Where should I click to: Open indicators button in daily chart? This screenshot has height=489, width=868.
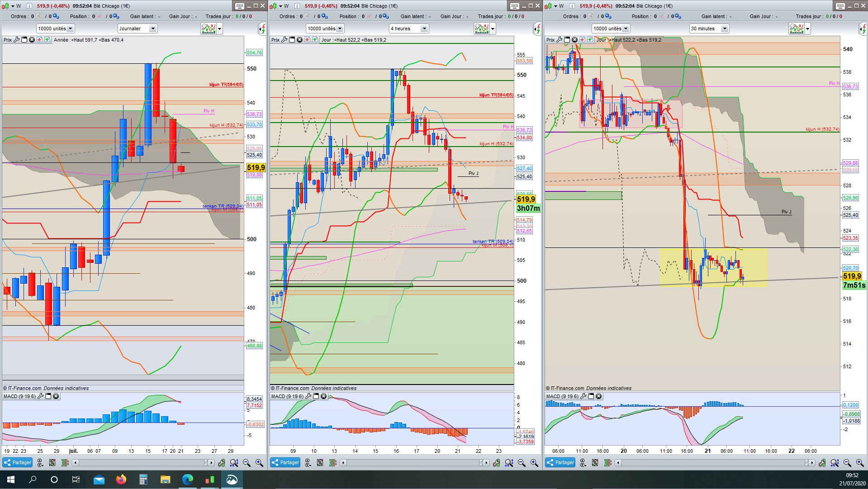tap(208, 28)
